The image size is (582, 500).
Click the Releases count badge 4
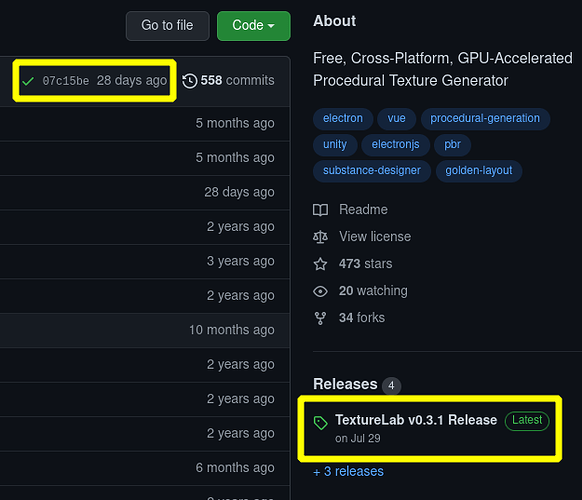coord(391,386)
